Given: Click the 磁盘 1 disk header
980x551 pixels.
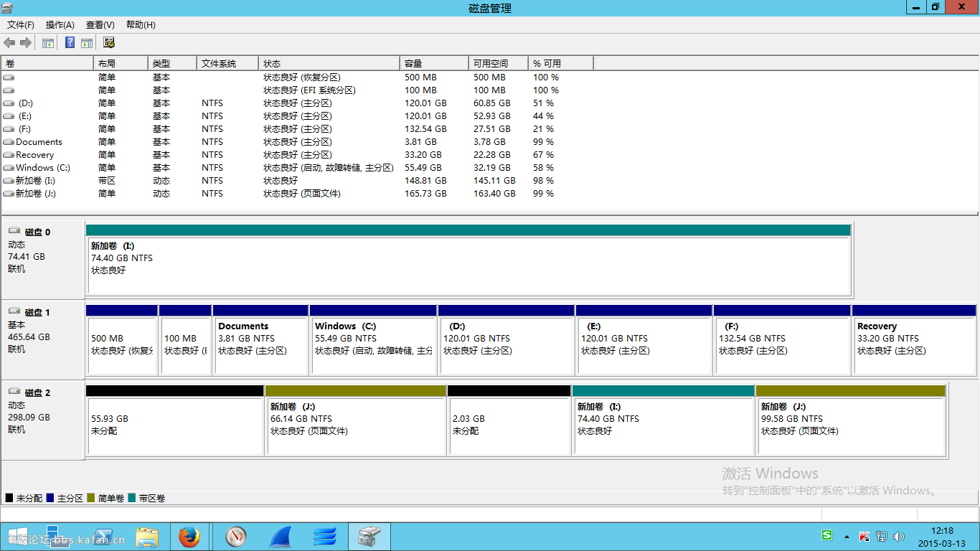Looking at the screenshot, I should tap(42, 340).
